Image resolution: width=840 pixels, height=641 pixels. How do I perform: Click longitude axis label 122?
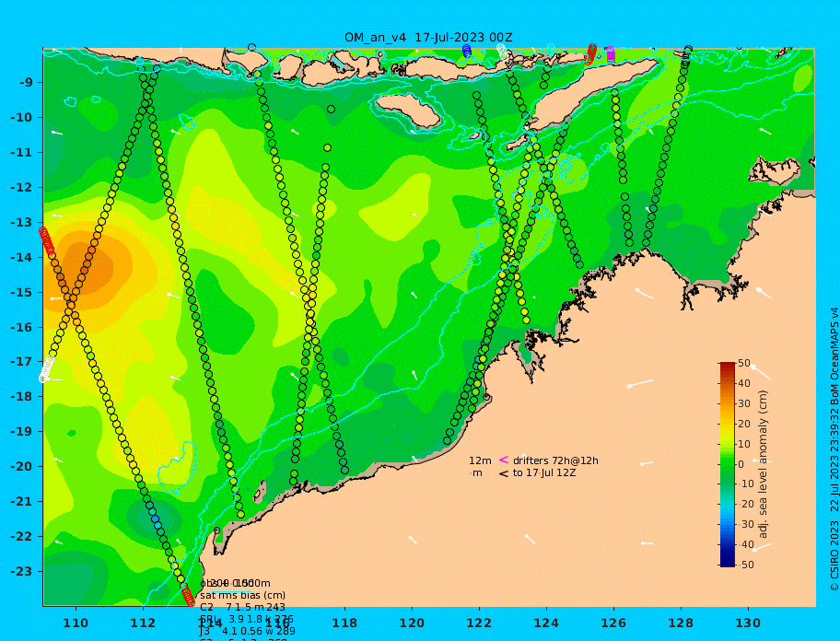pyautogui.click(x=479, y=623)
